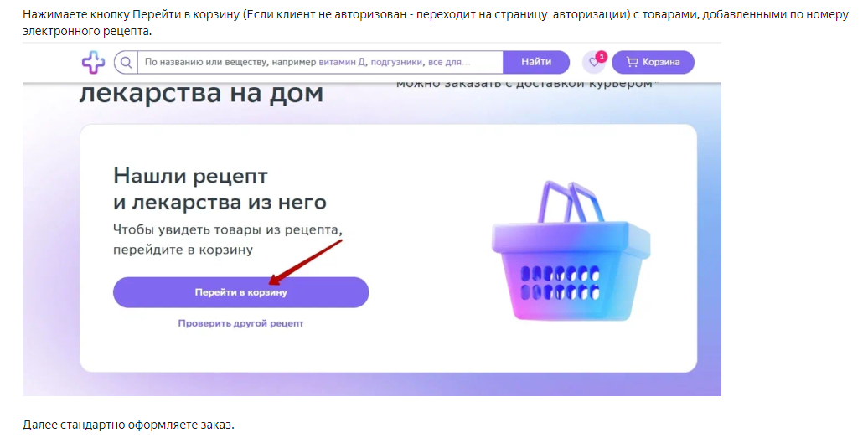Click the red notification badge showing 1
This screenshot has height=443, width=868.
[x=602, y=56]
